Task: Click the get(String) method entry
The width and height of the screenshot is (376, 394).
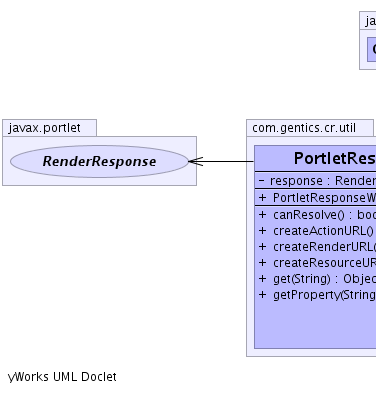Action: coord(317,279)
